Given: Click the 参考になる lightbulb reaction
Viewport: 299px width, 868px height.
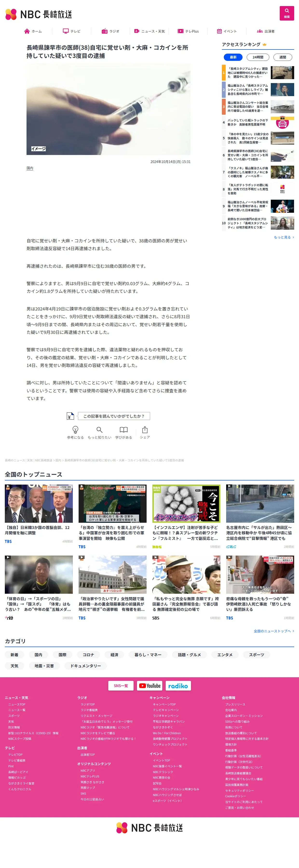Looking at the screenshot, I should click(x=75, y=432).
